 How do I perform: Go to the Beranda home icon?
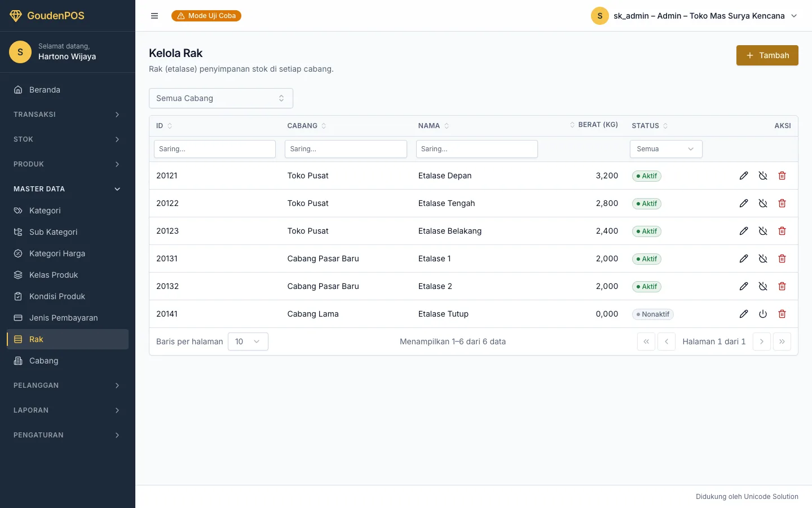pyautogui.click(x=18, y=90)
